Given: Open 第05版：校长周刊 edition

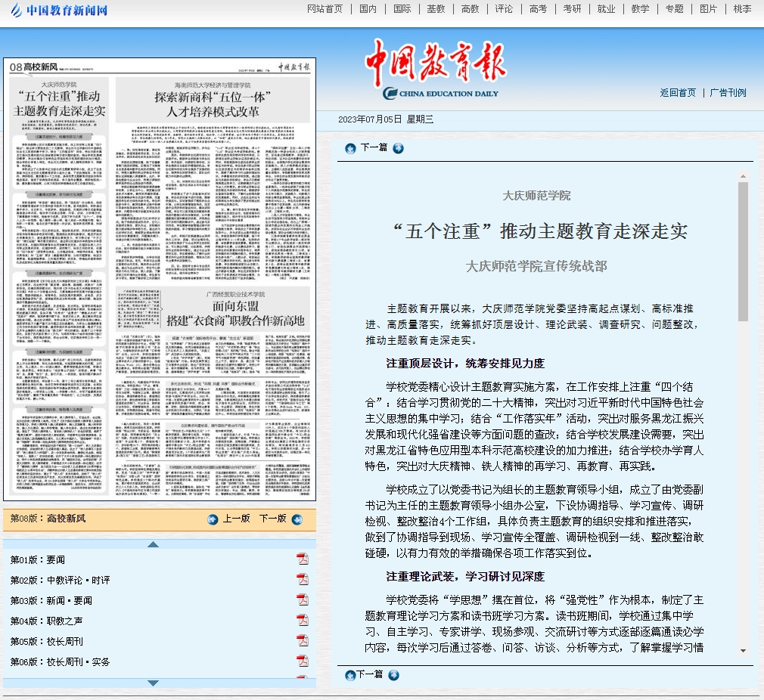Looking at the screenshot, I should 46,642.
